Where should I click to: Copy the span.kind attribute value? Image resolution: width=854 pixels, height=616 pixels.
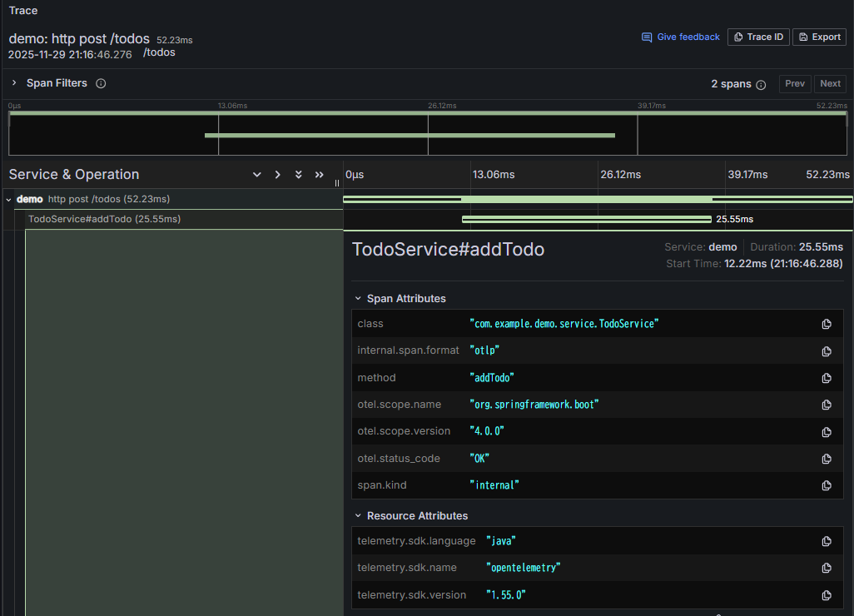(x=827, y=485)
